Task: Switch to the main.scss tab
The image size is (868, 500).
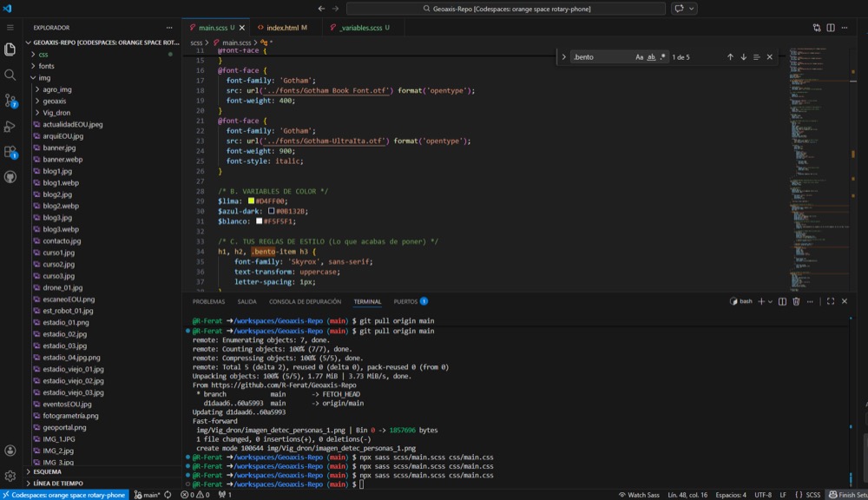Action: [214, 27]
